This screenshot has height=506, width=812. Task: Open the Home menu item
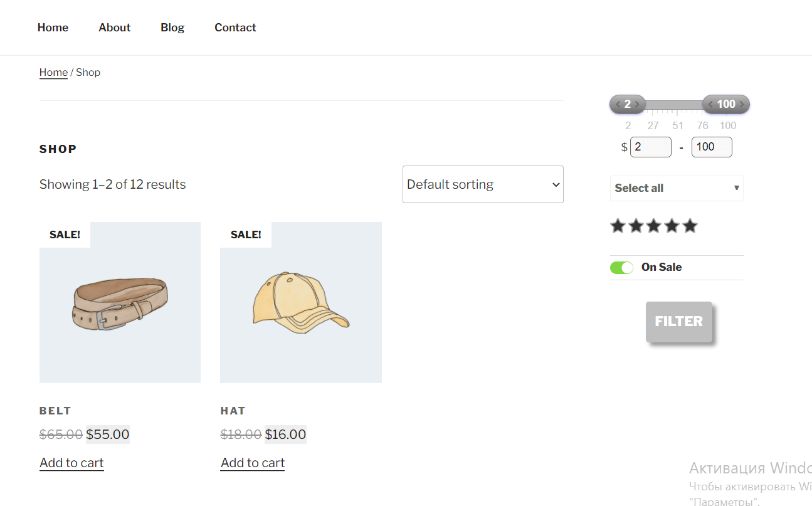[x=53, y=28]
